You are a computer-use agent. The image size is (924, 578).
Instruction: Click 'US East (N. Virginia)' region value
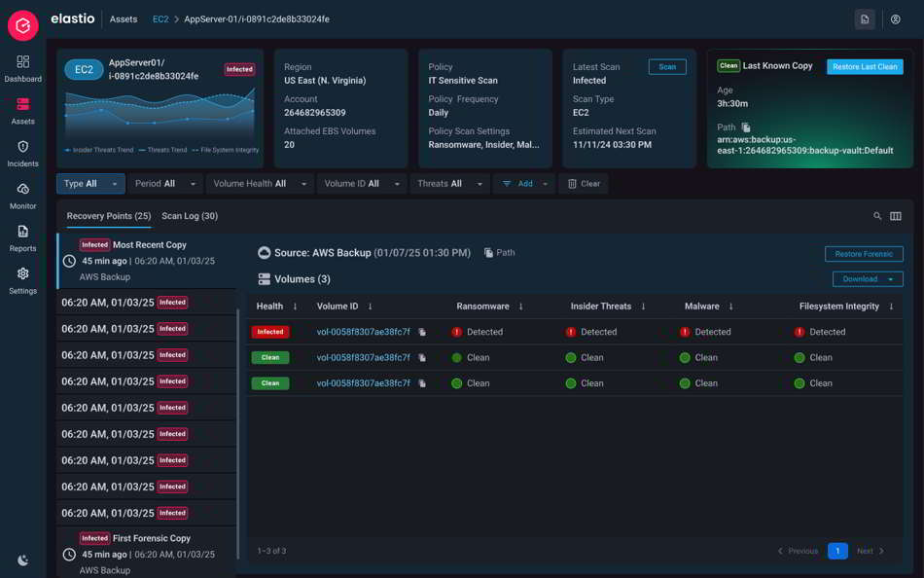[x=325, y=81]
